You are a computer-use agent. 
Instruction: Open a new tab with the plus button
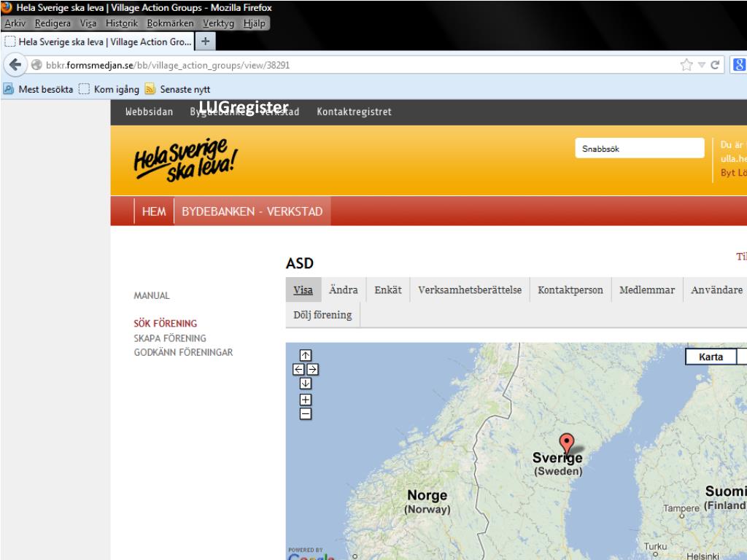coord(205,42)
